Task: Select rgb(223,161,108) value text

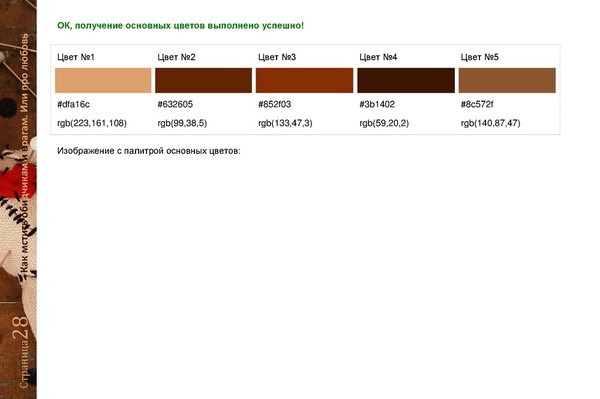Action: [92, 123]
